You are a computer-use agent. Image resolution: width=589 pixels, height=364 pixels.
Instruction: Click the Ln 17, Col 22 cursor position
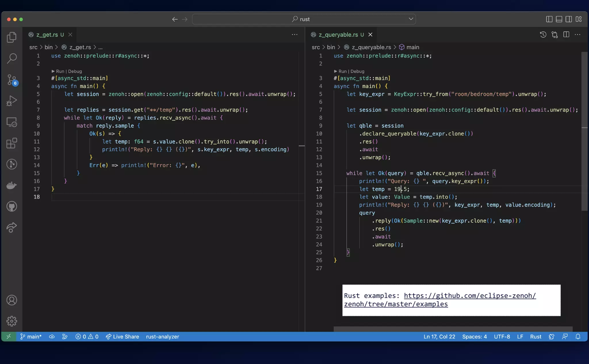[x=439, y=337]
